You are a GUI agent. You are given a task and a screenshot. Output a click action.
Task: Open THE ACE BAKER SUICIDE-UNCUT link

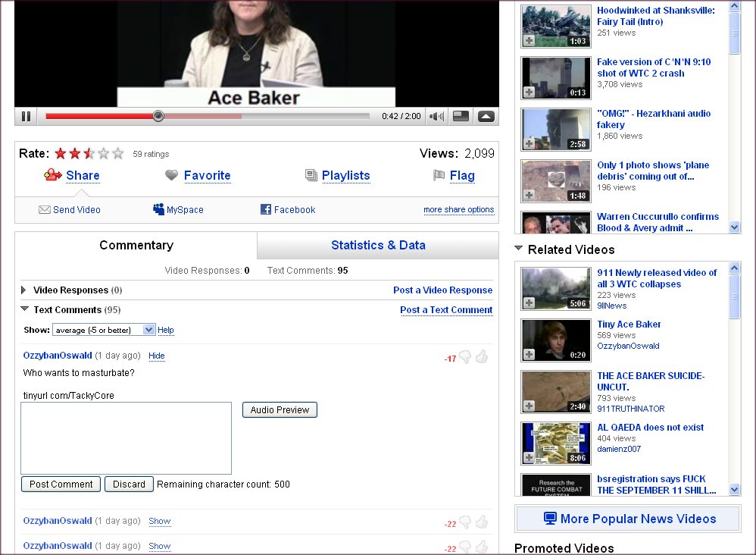point(651,381)
